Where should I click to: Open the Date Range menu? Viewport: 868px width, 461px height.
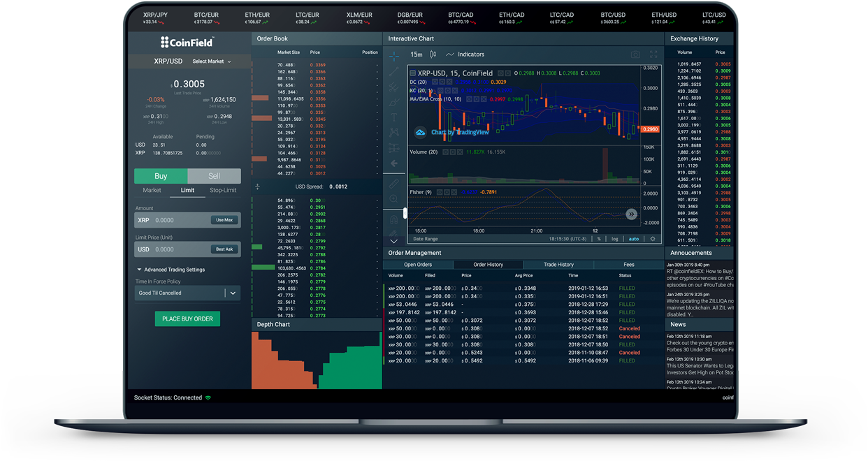[x=426, y=239]
